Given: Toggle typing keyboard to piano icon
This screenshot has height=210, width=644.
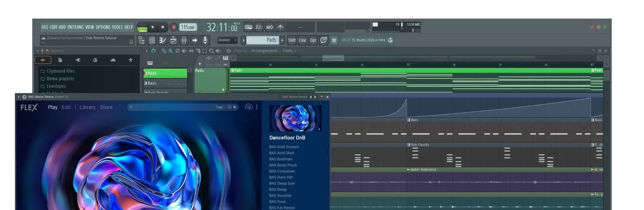Looking at the screenshot, I should 248,27.
